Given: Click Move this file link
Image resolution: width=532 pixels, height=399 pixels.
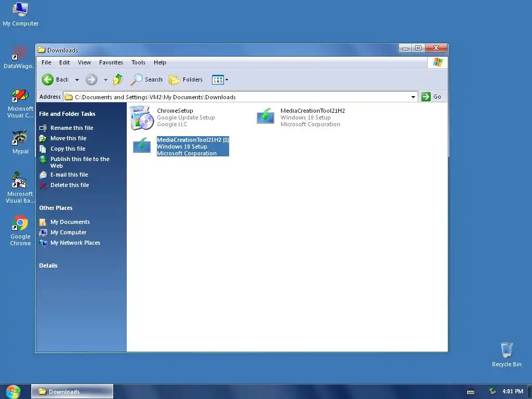Looking at the screenshot, I should pyautogui.click(x=68, y=138).
